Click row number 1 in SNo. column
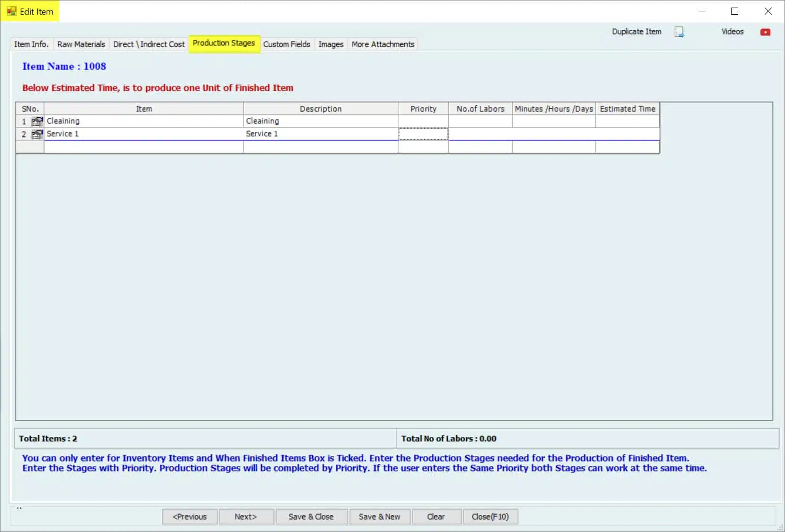Viewport: 785px width, 532px height. pyautogui.click(x=24, y=122)
